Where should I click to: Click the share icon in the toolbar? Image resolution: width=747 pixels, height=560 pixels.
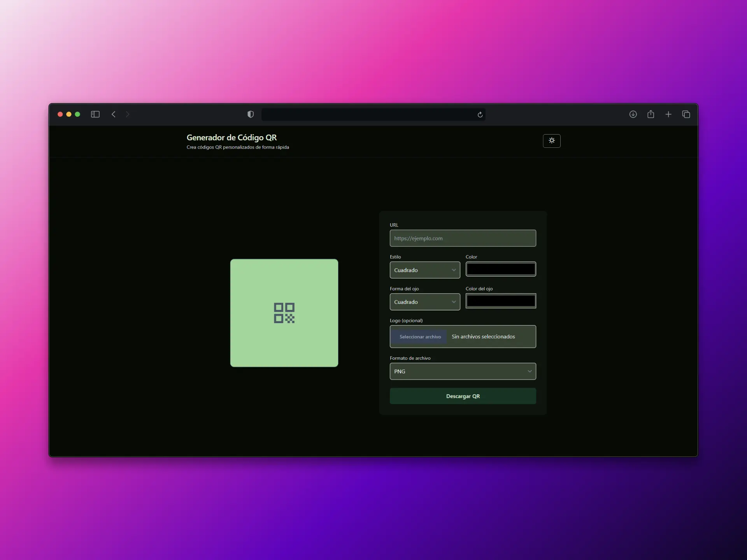651,114
